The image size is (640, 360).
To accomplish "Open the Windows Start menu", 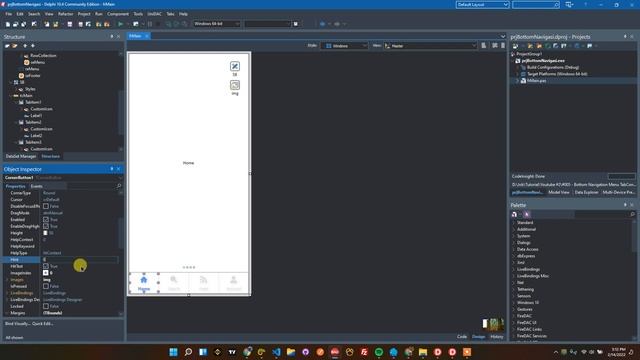I will (173, 352).
